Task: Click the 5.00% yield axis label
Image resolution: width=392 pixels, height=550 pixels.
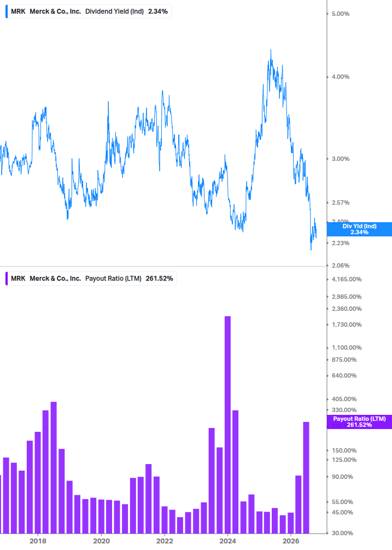Action: (341, 14)
